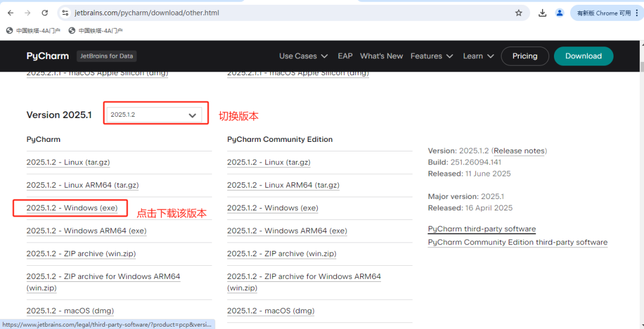
Task: Open the What's New page
Action: 382,56
